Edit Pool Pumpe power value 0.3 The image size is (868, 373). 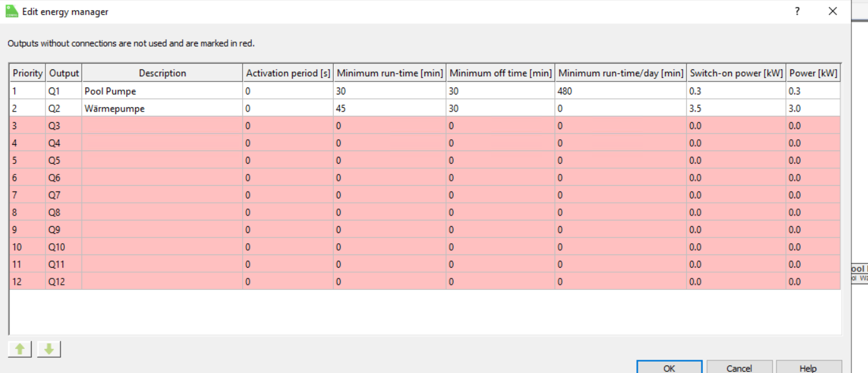pos(813,91)
